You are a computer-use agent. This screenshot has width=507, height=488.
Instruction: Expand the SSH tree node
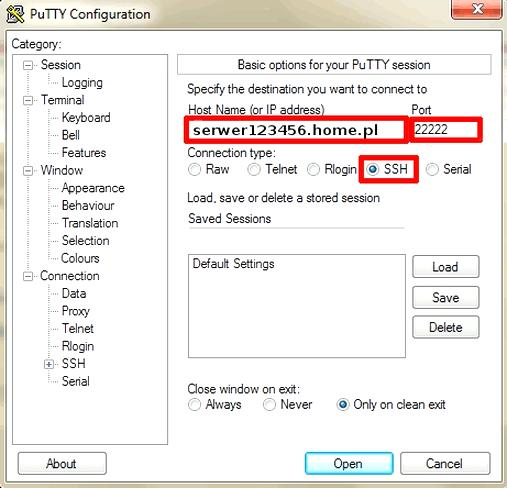[x=49, y=364]
